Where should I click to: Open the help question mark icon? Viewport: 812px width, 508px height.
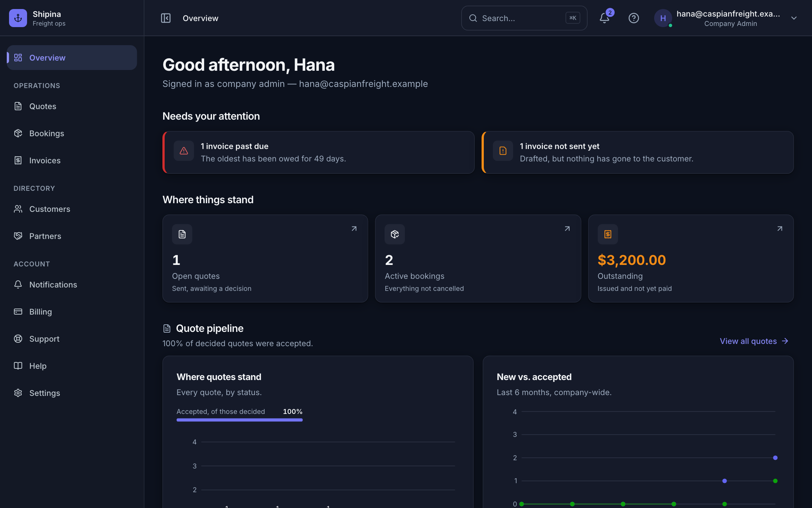pos(634,18)
